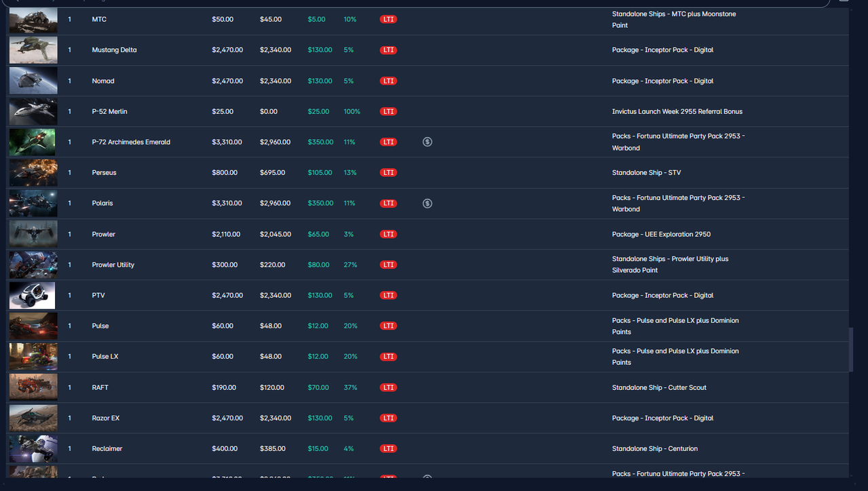This screenshot has height=491, width=868.
Task: Click the $15.00 savings in the Reclaimer row
Action: click(x=318, y=449)
